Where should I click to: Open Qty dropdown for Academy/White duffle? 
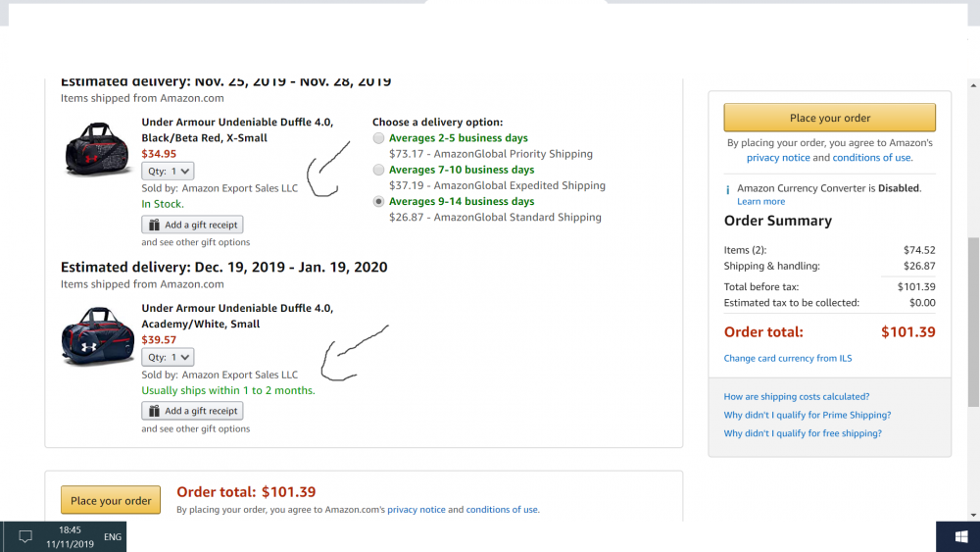click(168, 357)
